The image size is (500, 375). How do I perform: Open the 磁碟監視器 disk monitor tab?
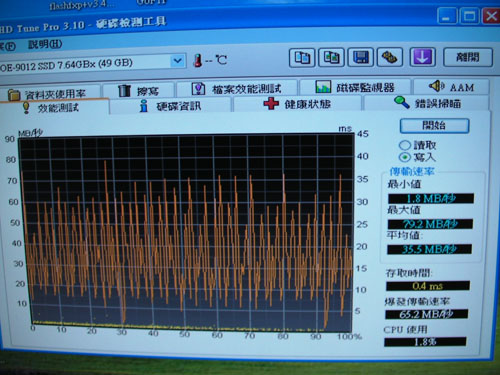coord(355,87)
